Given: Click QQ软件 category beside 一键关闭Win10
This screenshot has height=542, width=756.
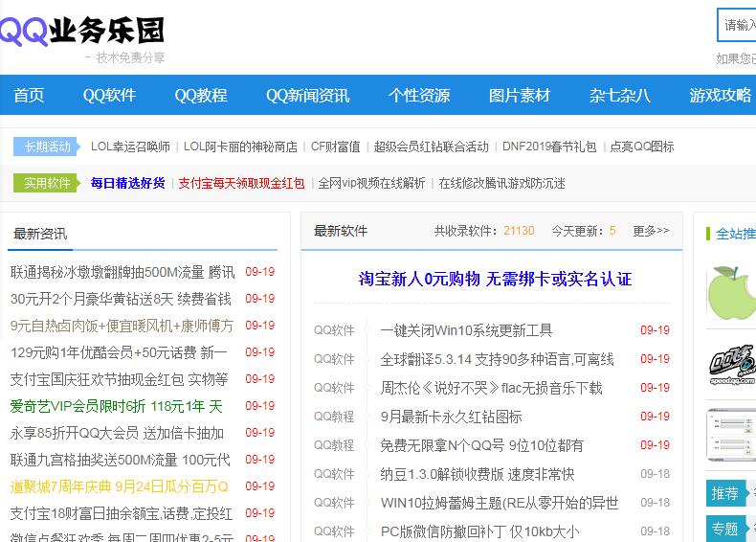Looking at the screenshot, I should pyautogui.click(x=334, y=330).
